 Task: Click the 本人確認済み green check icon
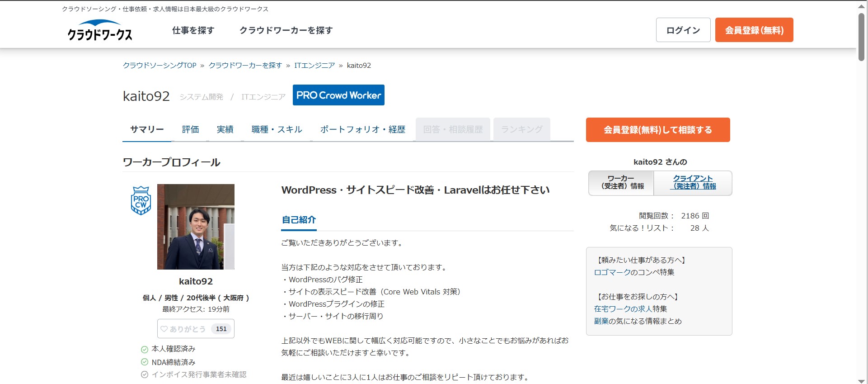(x=145, y=349)
